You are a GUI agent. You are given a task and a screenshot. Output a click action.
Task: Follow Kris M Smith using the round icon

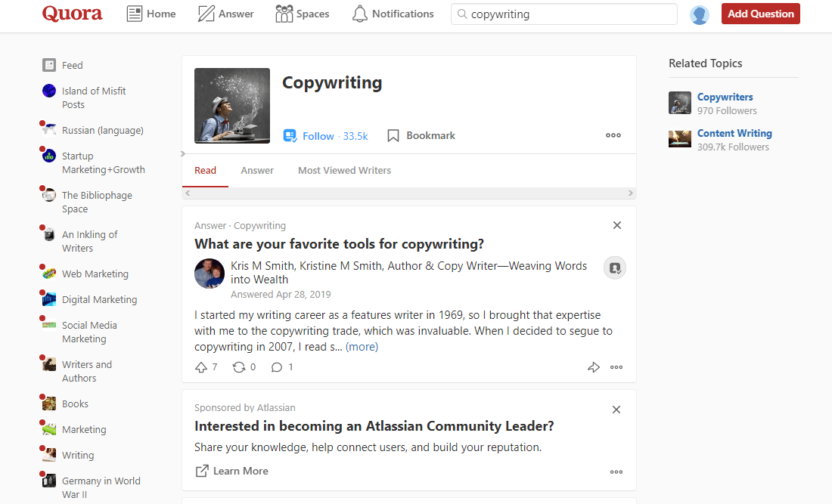[615, 267]
